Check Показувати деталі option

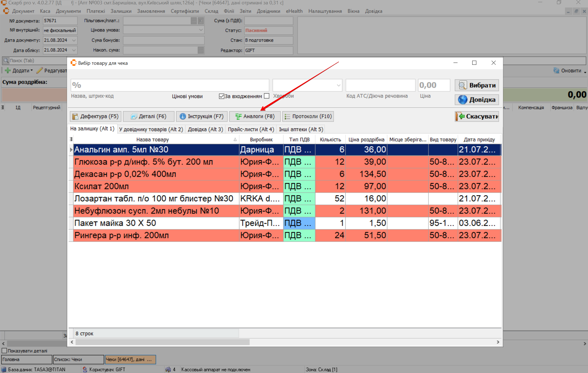[x=4, y=351]
